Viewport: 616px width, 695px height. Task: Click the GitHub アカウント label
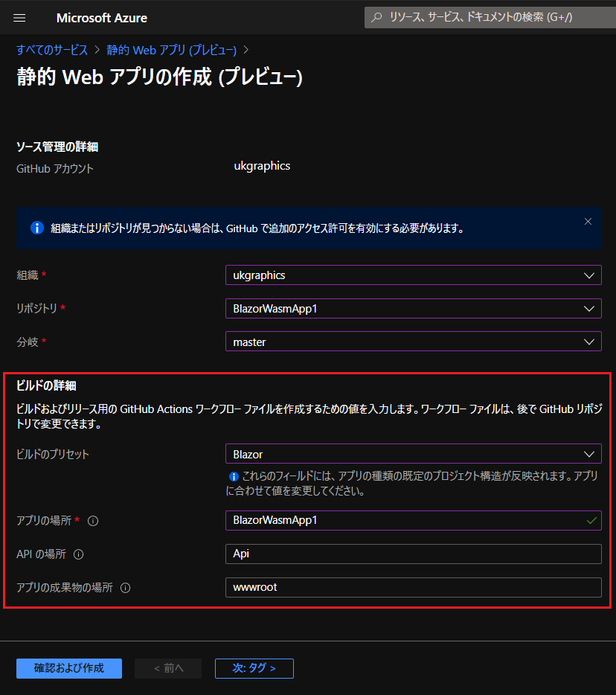click(x=55, y=169)
